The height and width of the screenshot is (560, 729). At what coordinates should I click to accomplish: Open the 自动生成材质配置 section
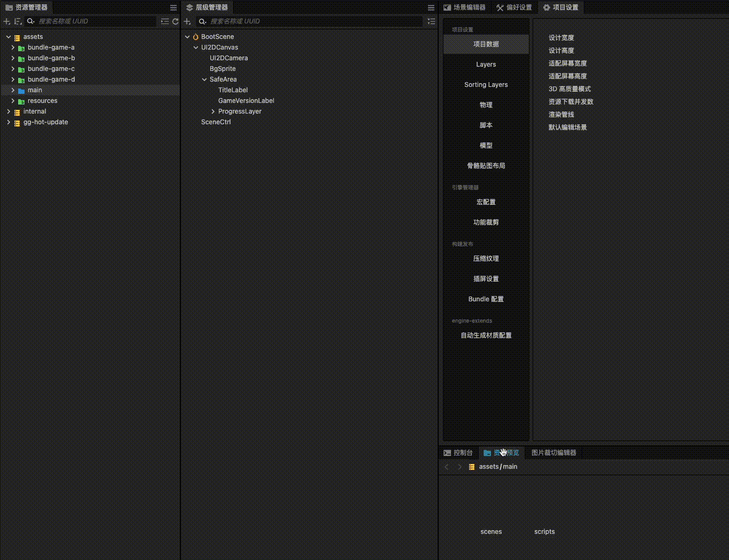pyautogui.click(x=486, y=335)
